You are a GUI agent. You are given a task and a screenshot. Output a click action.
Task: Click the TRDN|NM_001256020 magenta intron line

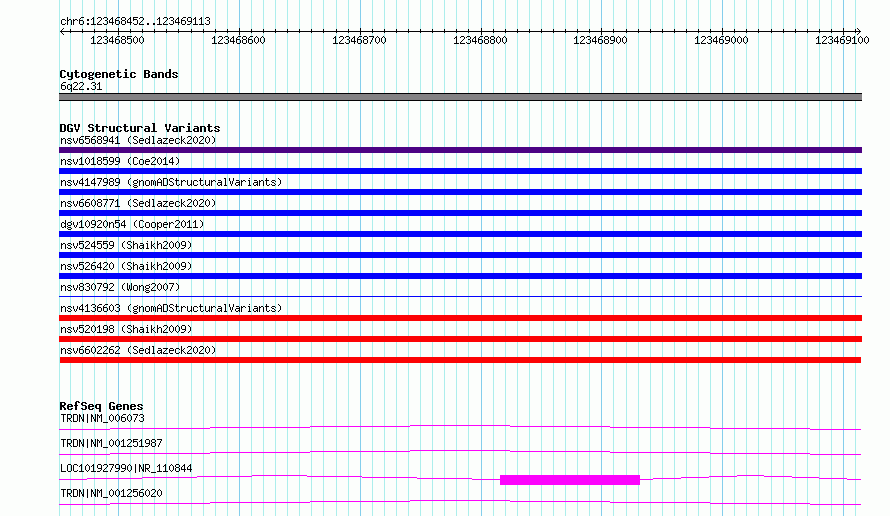[x=460, y=502]
